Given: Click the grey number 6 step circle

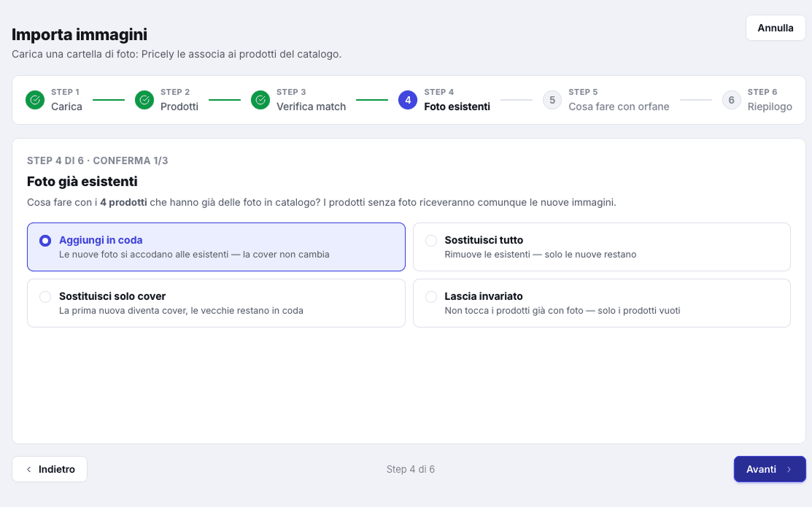Looking at the screenshot, I should [x=731, y=100].
